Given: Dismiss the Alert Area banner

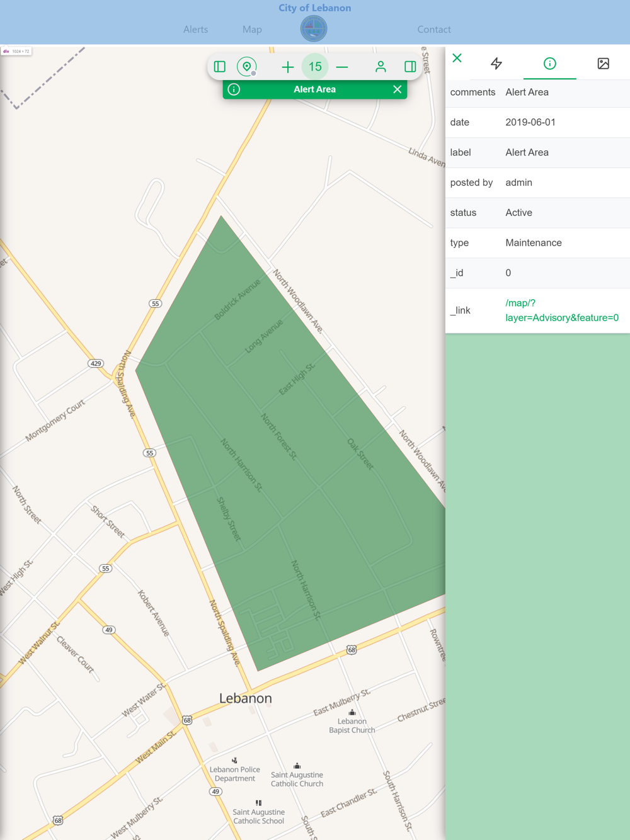Looking at the screenshot, I should [398, 89].
